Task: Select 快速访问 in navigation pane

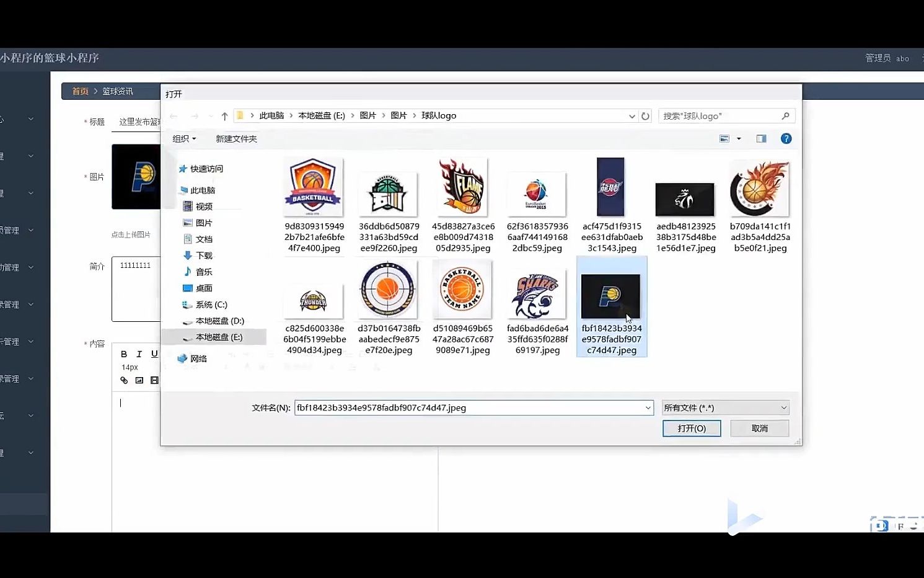Action: click(201, 169)
